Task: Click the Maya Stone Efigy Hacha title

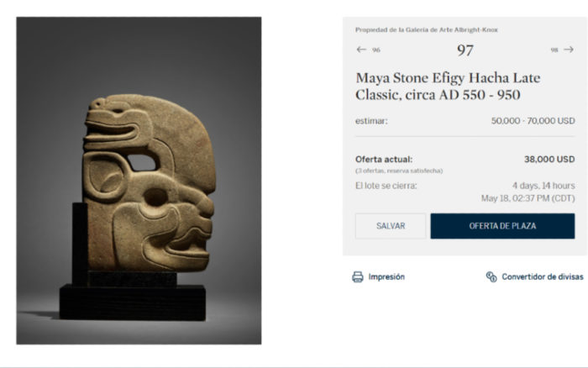Action: coord(448,86)
